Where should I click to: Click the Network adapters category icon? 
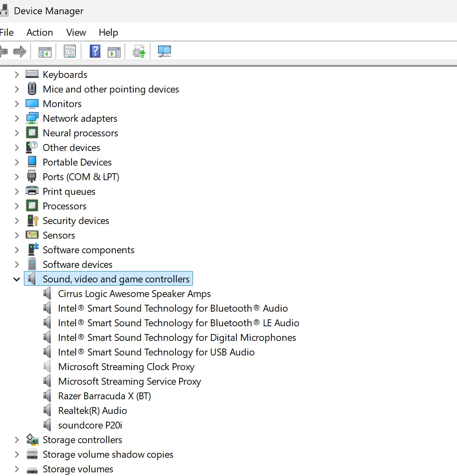click(32, 118)
